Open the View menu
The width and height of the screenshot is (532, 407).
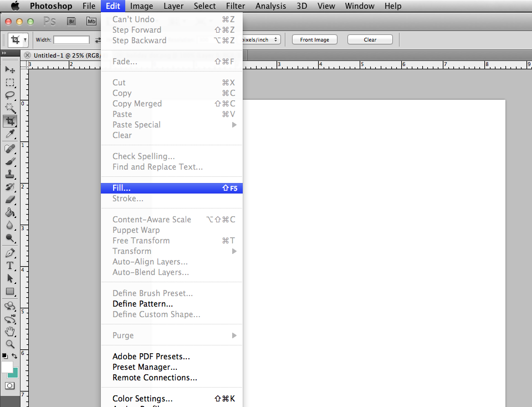click(326, 6)
